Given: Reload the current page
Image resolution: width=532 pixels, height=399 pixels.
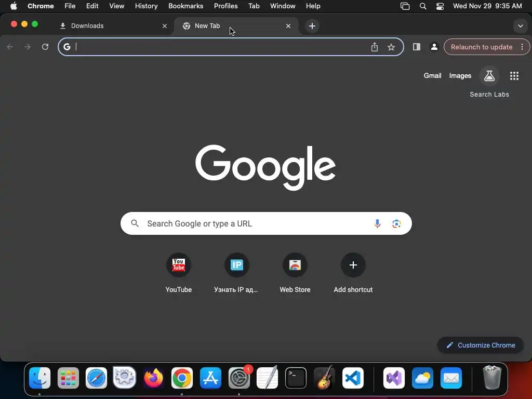Looking at the screenshot, I should tap(45, 47).
